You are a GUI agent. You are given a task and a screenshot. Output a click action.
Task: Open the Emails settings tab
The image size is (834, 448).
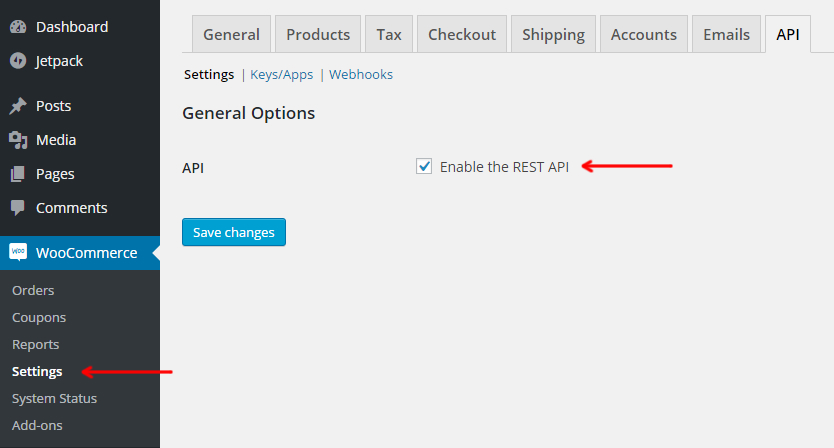(x=726, y=35)
